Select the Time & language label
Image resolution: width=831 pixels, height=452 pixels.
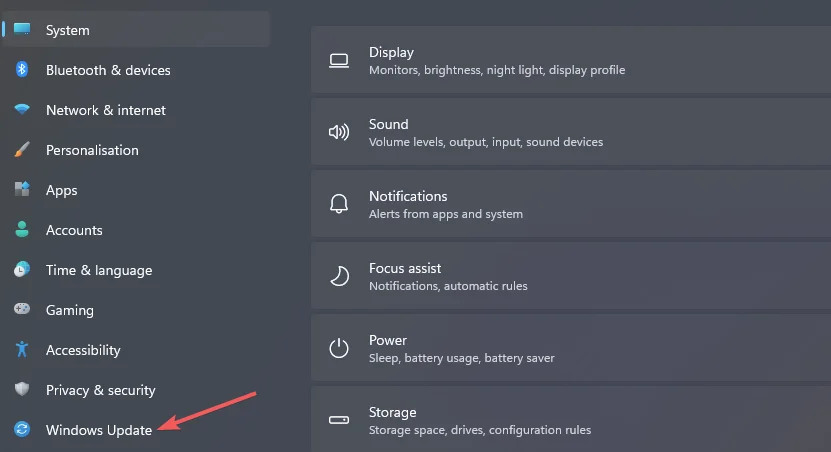point(99,270)
